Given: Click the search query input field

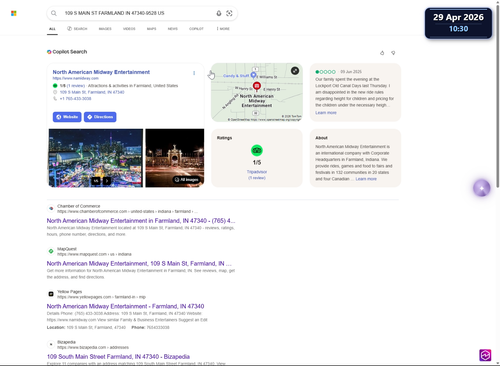Looking at the screenshot, I should click(137, 13).
